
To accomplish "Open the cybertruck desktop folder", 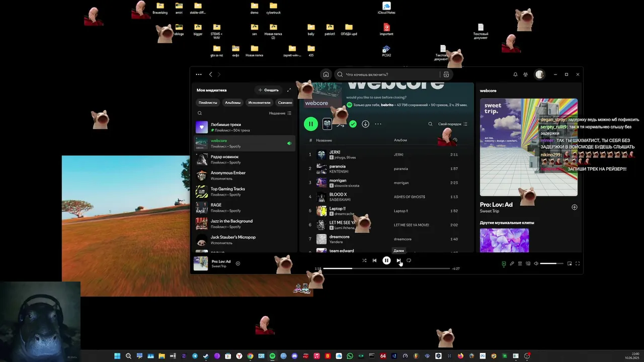I will [274, 8].
